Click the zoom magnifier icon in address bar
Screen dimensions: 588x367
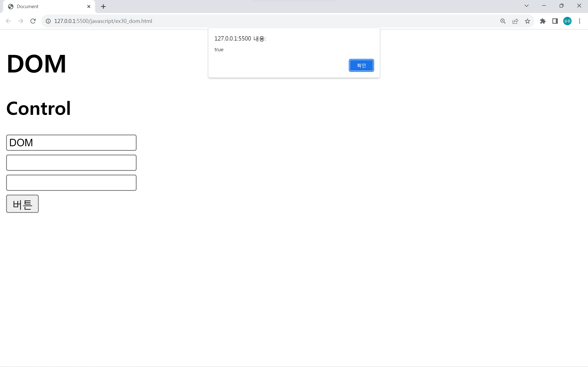click(503, 21)
